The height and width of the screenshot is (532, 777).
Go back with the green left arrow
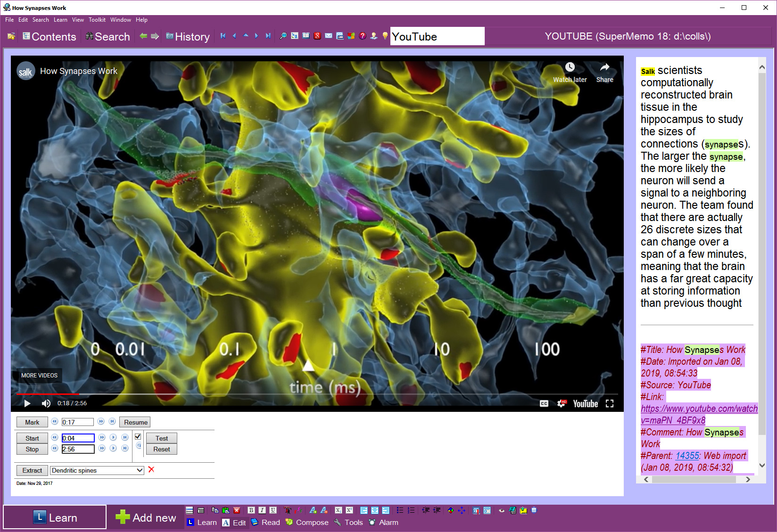pyautogui.click(x=143, y=36)
